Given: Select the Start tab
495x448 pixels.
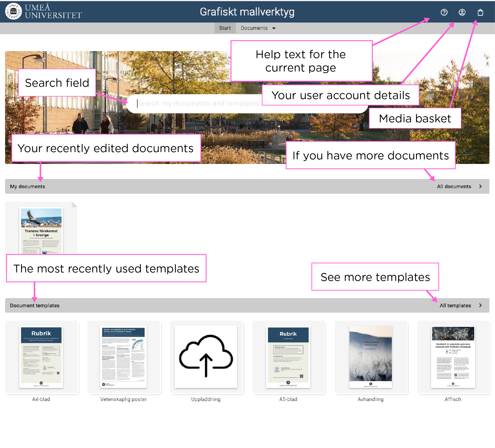Looking at the screenshot, I should tap(225, 28).
